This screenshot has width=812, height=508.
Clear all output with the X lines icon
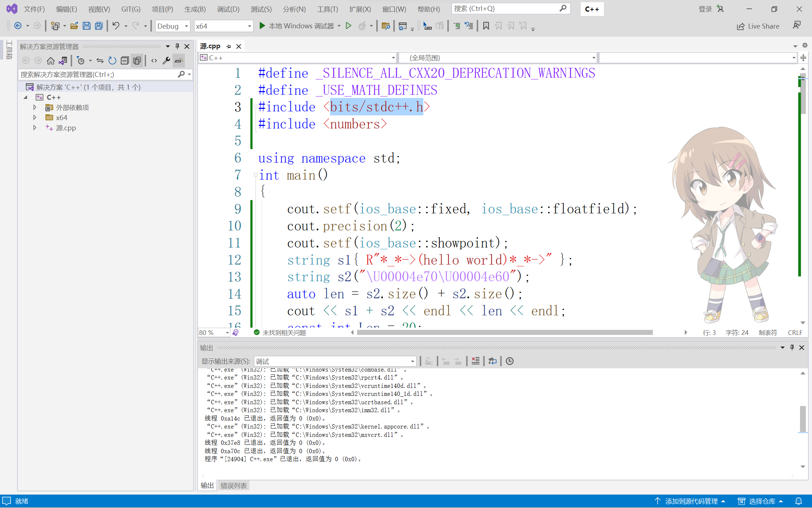point(476,361)
